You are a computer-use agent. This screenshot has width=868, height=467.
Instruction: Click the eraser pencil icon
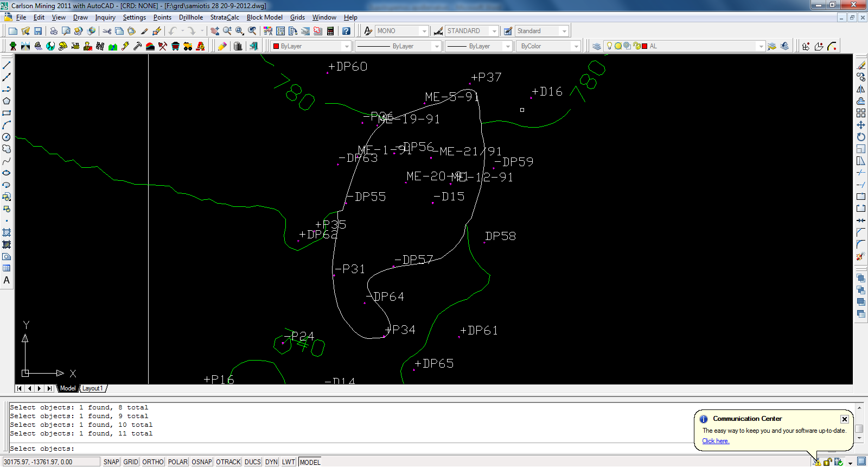[x=222, y=46]
